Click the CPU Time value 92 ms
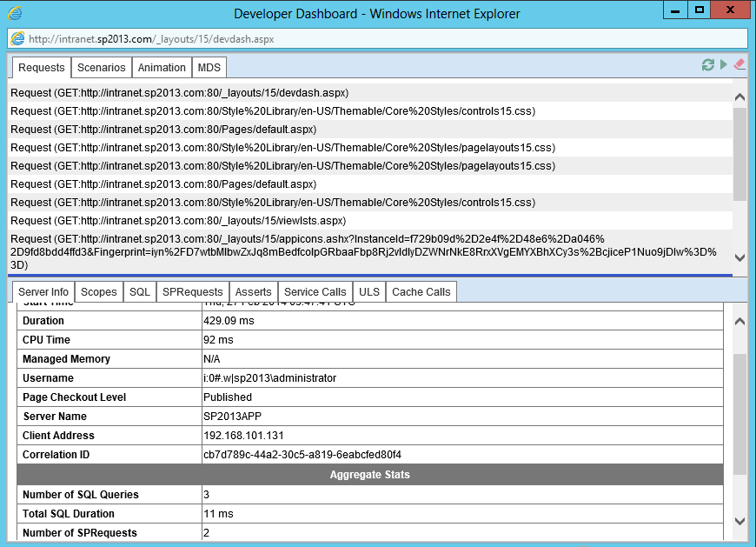 pos(218,339)
